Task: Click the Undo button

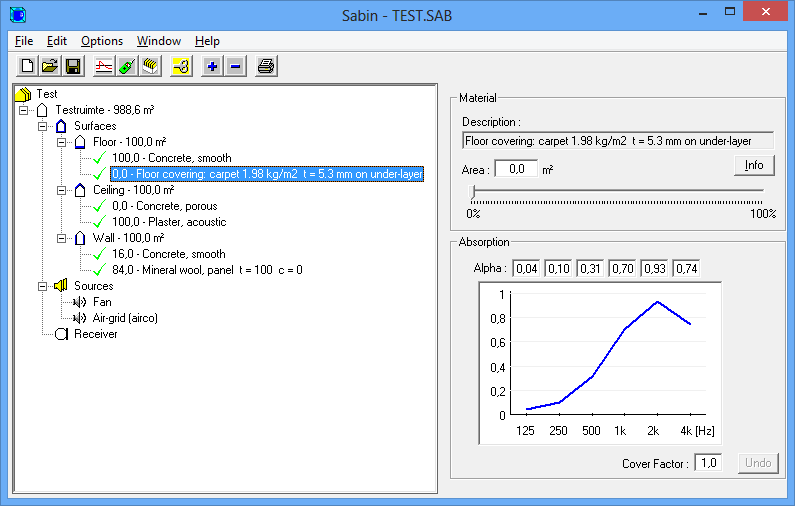Action: pos(758,463)
